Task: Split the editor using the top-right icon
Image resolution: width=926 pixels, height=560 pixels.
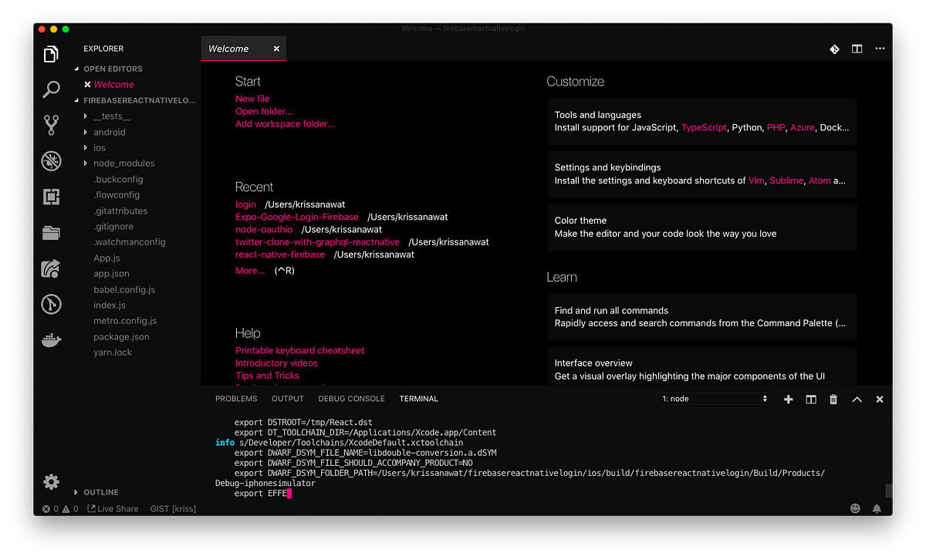Action: pyautogui.click(x=857, y=49)
